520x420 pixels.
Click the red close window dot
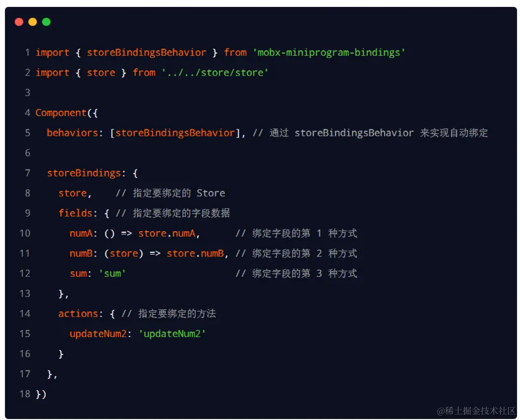19,22
